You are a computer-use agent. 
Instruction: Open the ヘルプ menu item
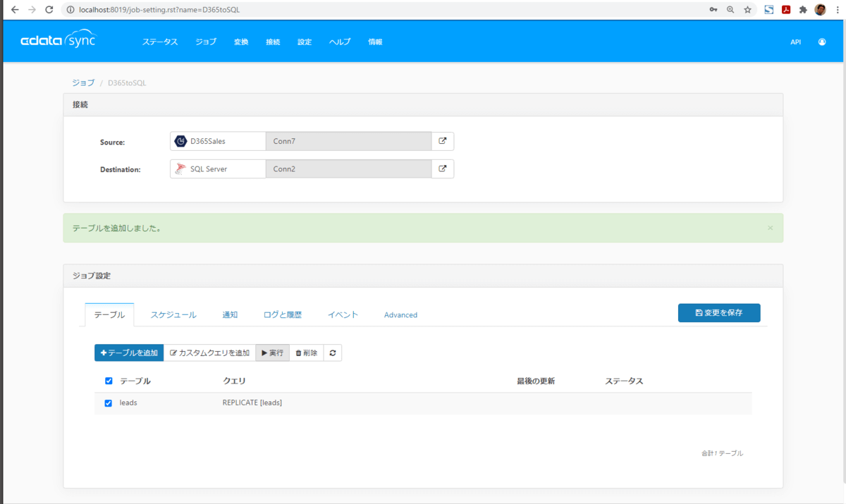pos(340,42)
